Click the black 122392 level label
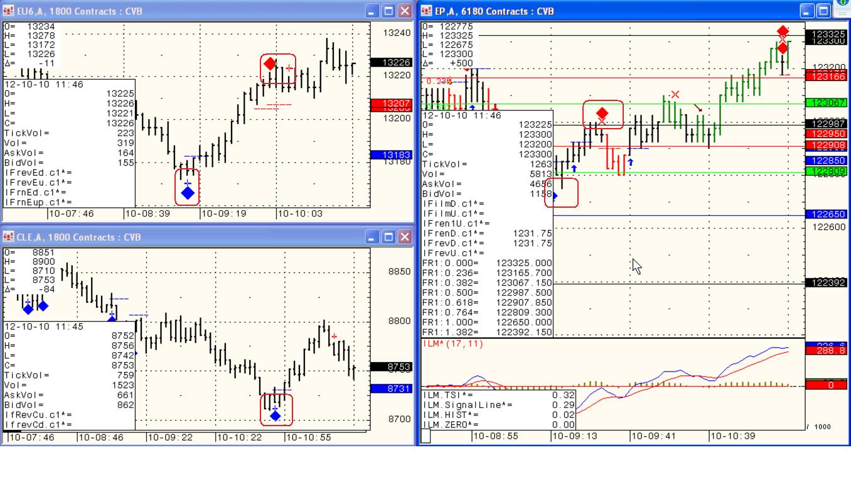Viewport: 851px width, 504px height. click(x=826, y=283)
